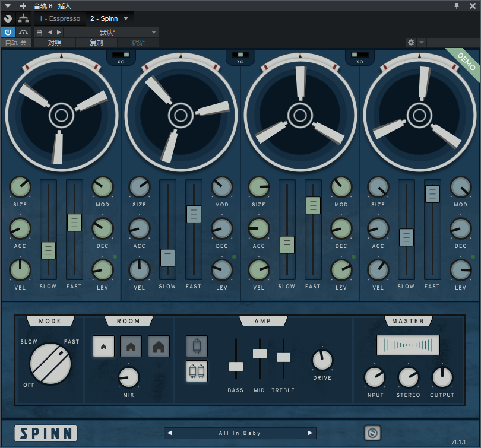Toggle the second rotor XO switch

click(x=240, y=55)
